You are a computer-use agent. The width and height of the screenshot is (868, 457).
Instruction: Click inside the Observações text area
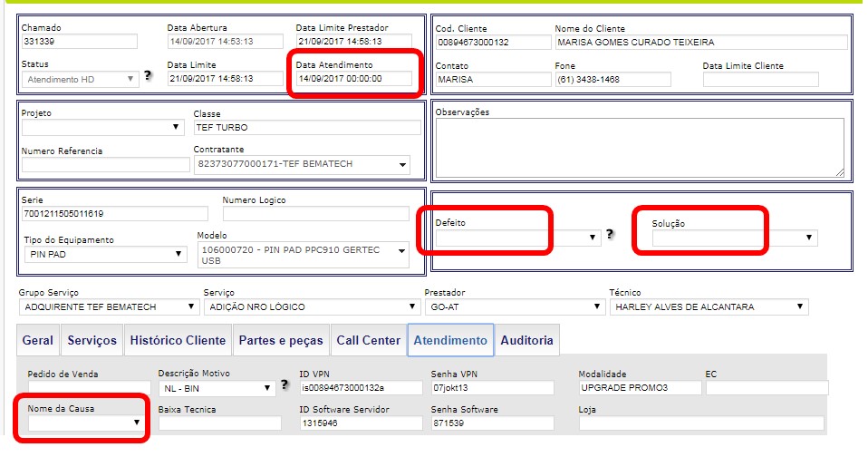tap(640, 147)
